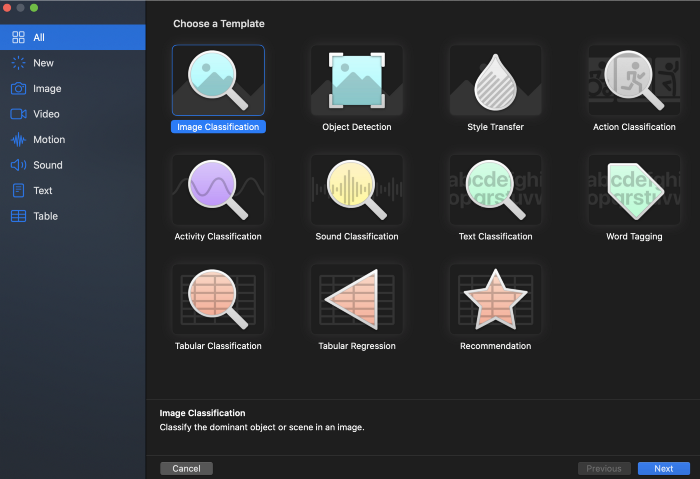Click the Motion waveform icon in sidebar

tap(18, 140)
